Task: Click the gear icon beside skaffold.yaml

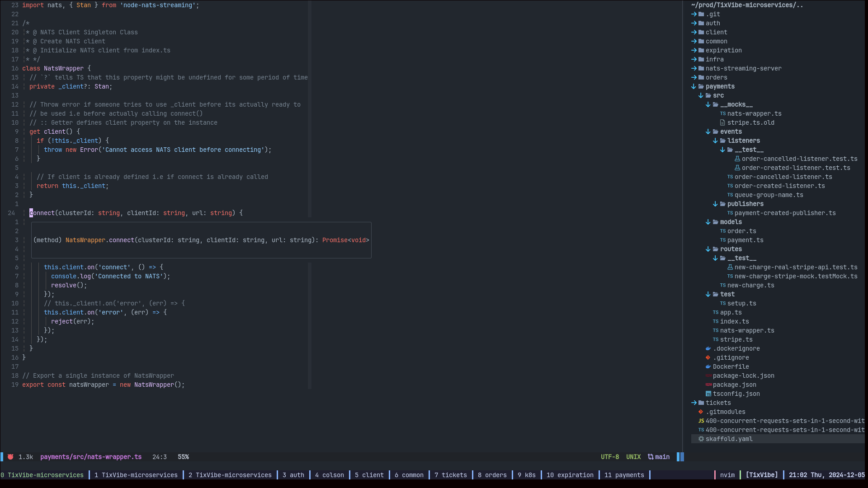Action: [x=701, y=439]
